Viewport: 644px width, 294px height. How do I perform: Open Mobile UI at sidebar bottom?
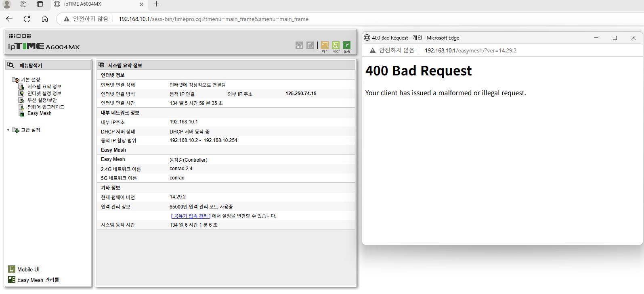[24, 269]
